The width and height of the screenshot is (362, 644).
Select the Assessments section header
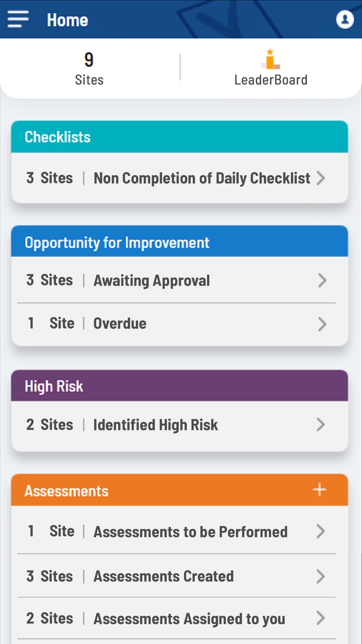[x=180, y=490]
